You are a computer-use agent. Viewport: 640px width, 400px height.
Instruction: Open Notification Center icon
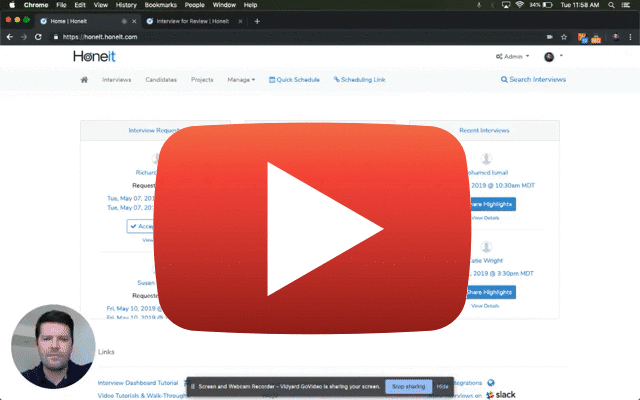pyautogui.click(x=625, y=5)
